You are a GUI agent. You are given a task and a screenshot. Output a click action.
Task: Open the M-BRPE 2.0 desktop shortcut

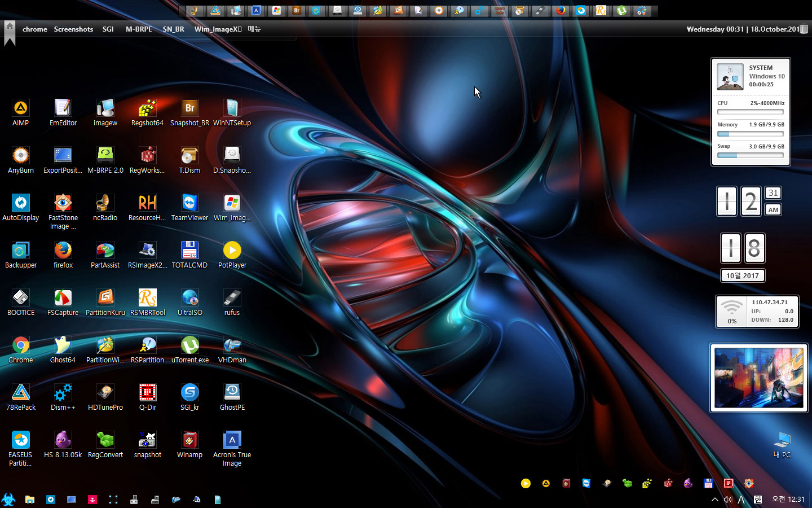105,160
